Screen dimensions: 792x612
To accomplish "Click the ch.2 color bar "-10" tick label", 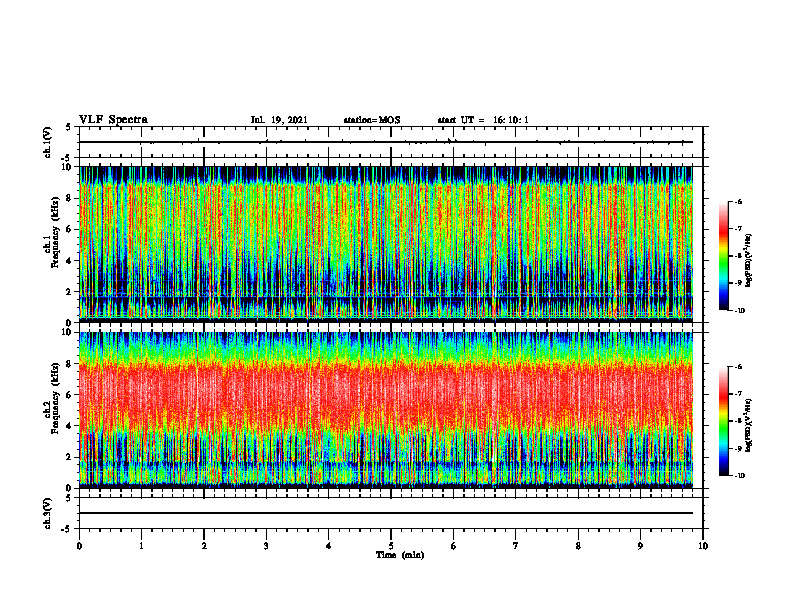I will [740, 476].
